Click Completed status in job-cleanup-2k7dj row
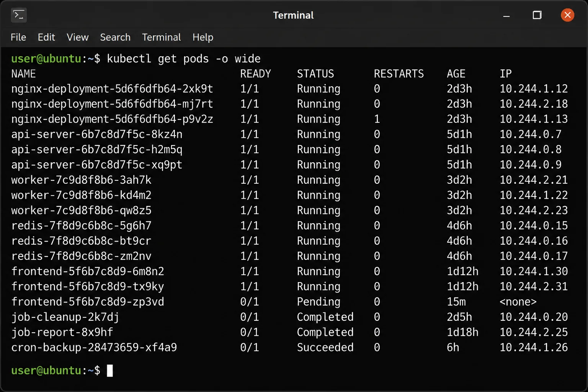588x392 pixels. (325, 317)
